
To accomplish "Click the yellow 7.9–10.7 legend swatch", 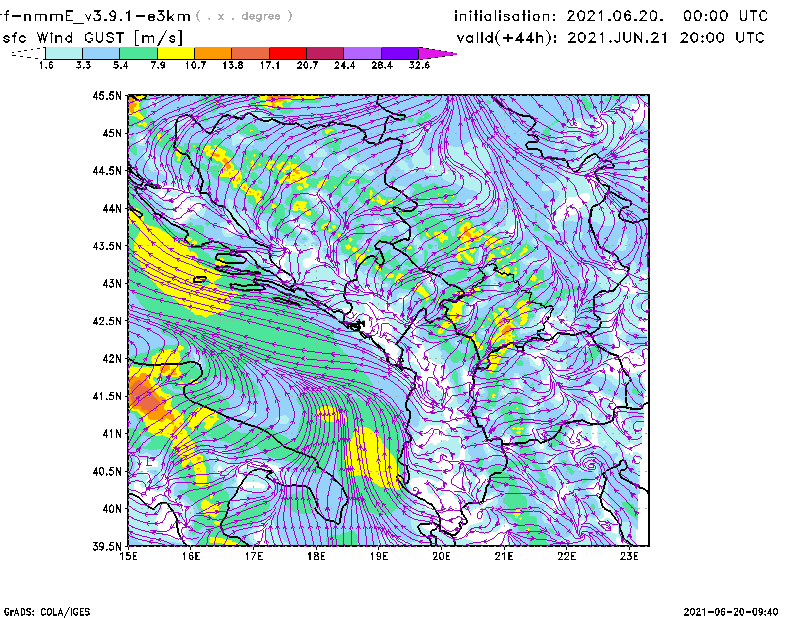I will click(176, 53).
